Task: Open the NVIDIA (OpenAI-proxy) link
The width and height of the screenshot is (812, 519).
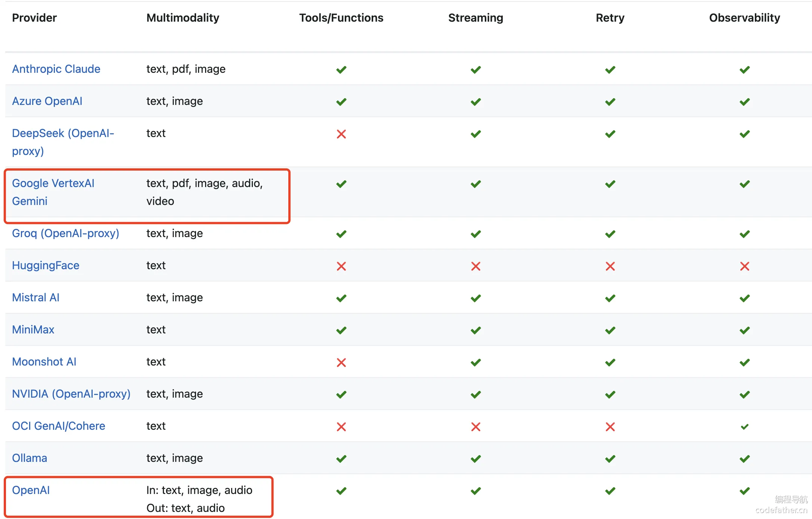Action: pos(71,394)
